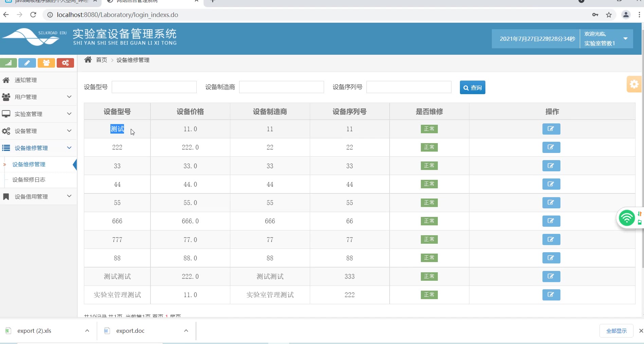This screenshot has width=644, height=344.
Task: Click the blue pencil shortcut icon
Action: (27, 63)
